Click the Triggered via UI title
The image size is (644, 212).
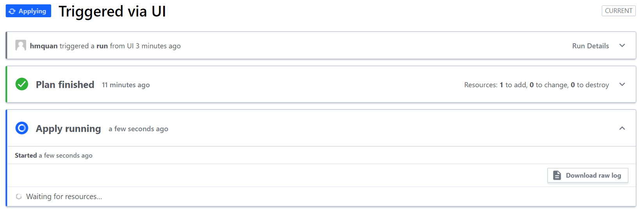click(x=112, y=11)
